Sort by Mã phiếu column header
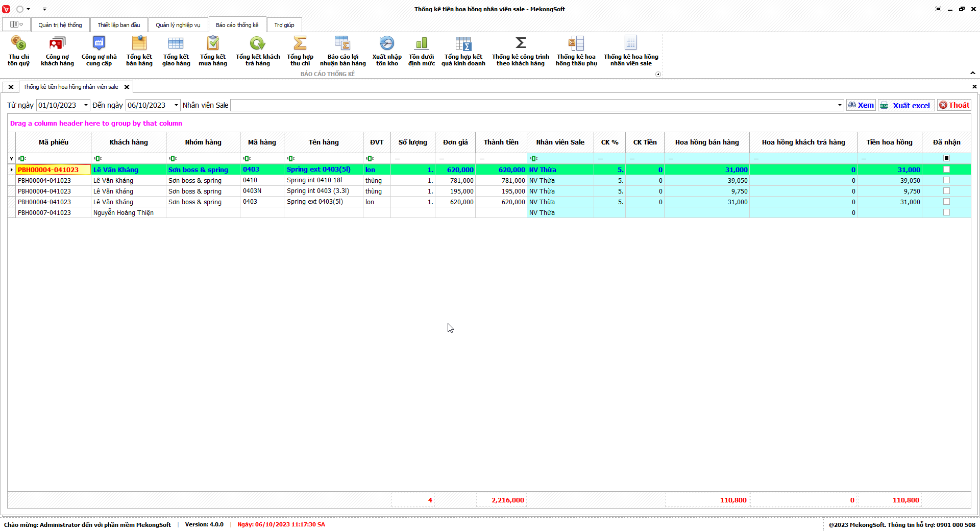The image size is (980, 531). coord(54,142)
